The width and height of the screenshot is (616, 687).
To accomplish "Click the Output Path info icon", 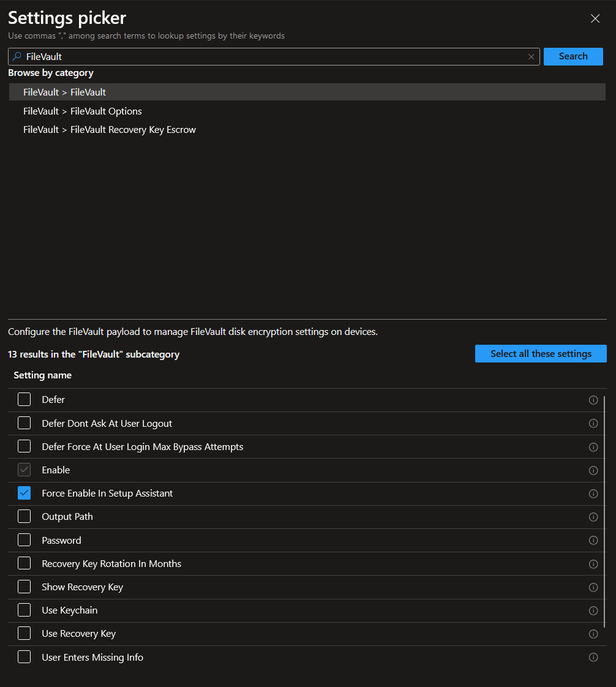I will point(593,517).
